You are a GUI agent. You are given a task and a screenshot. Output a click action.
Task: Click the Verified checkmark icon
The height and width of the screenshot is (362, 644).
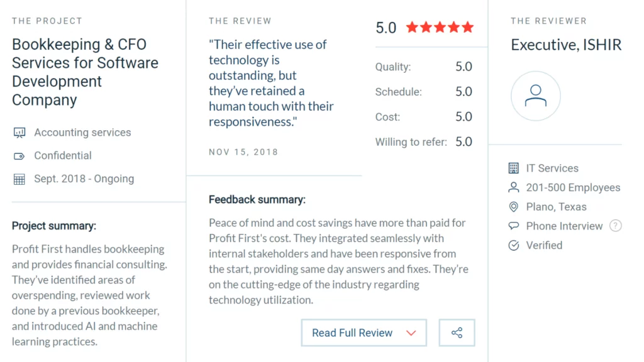[x=514, y=245]
